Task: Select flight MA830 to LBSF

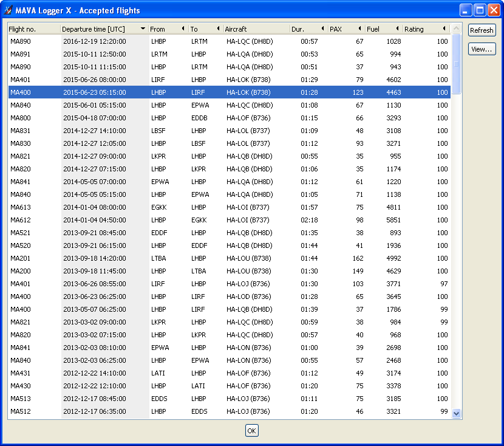Action: tap(229, 143)
